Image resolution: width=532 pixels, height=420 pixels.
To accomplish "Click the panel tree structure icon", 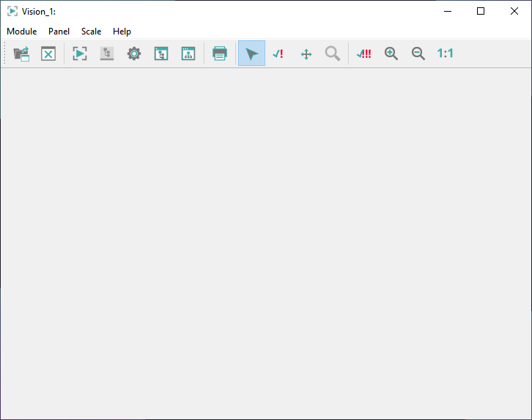I will (x=161, y=54).
